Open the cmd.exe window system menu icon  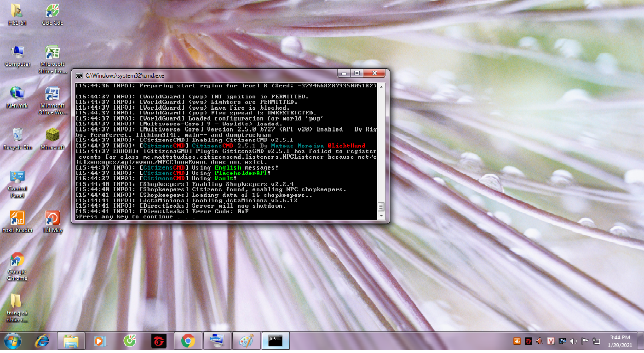[79, 75]
